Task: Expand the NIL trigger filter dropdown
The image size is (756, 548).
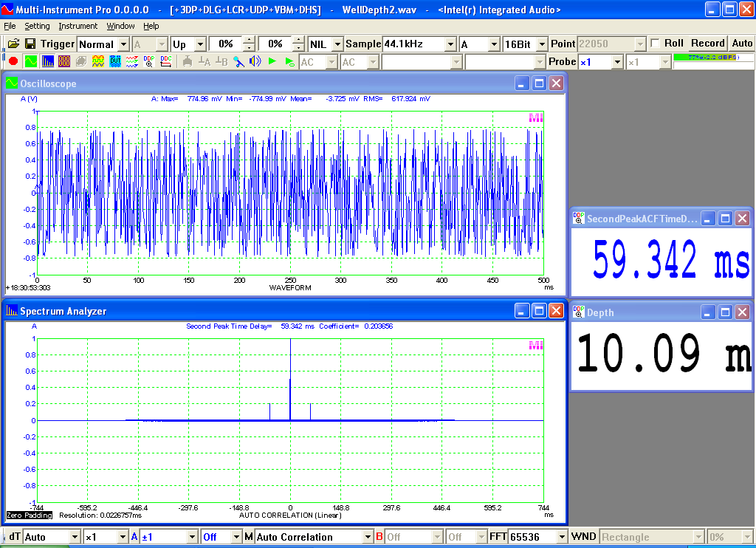Action: point(337,44)
